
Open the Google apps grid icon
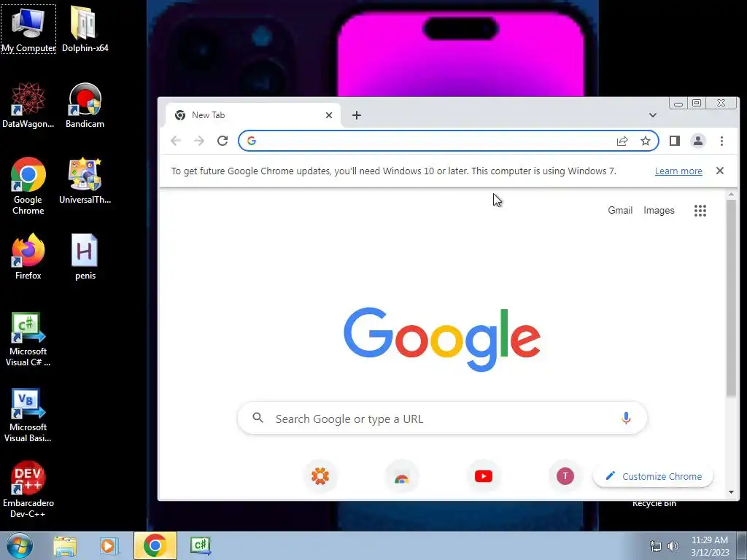pos(700,211)
